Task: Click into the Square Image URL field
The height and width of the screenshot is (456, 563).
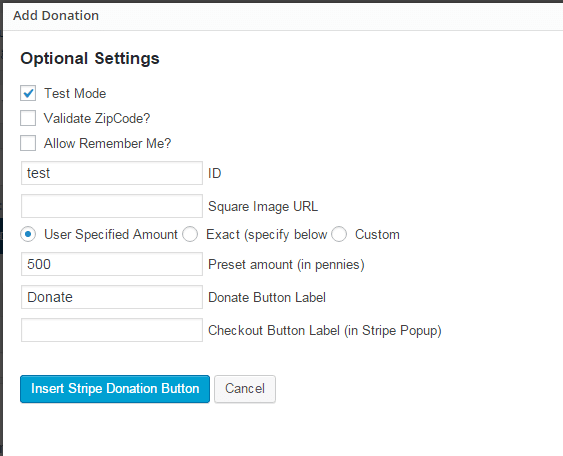Action: click(112, 206)
